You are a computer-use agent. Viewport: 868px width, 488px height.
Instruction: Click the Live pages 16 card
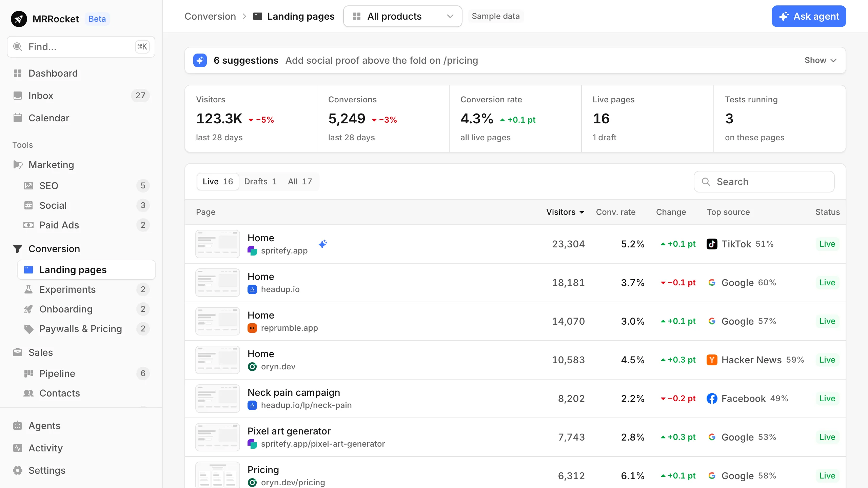(648, 119)
